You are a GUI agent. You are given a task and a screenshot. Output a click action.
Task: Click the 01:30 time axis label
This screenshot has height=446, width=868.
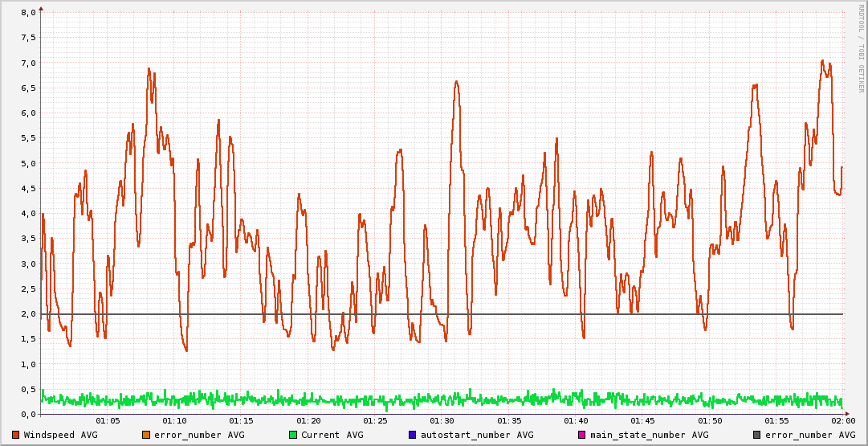442,421
